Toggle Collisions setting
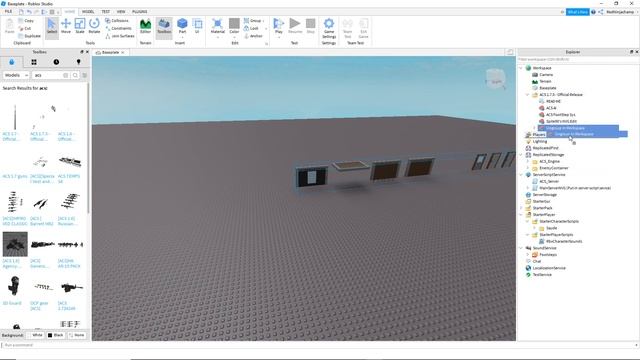 click(x=117, y=20)
